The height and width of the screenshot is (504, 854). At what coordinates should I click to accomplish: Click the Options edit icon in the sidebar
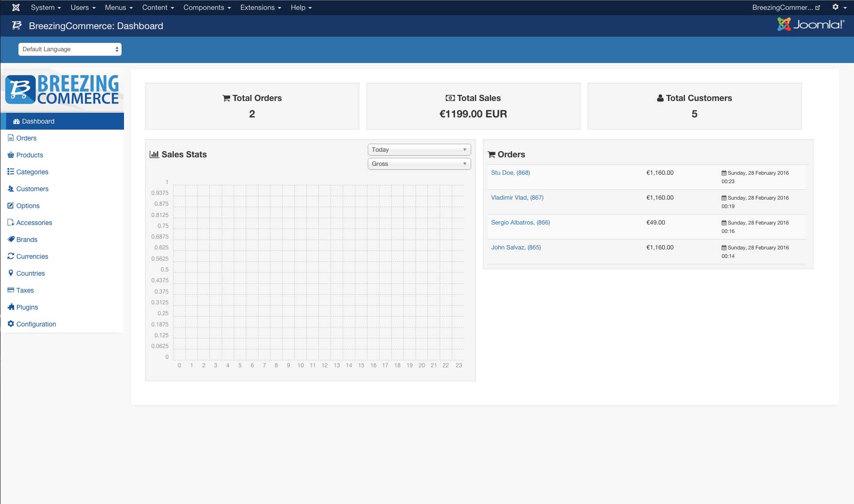pos(11,205)
